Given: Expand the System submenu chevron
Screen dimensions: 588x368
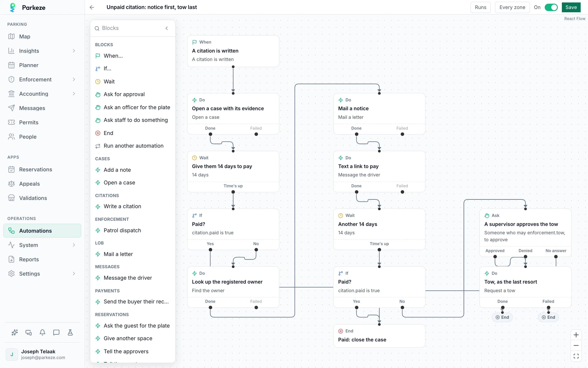Looking at the screenshot, I should (74, 245).
